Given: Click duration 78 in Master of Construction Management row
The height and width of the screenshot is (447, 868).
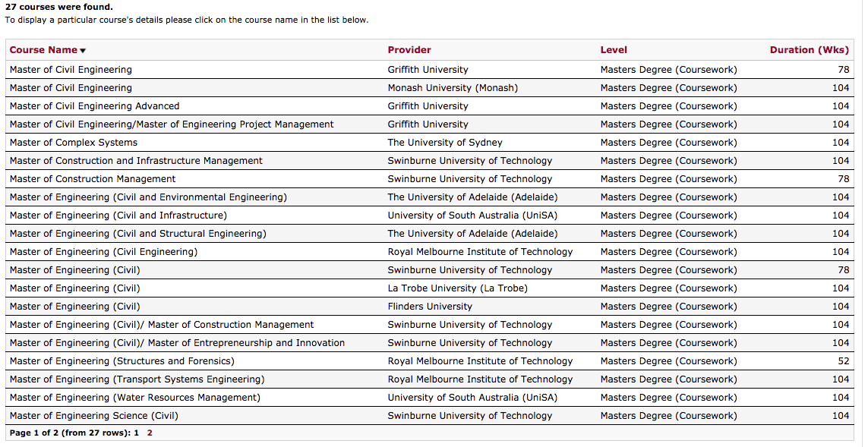Looking at the screenshot, I should [x=844, y=179].
